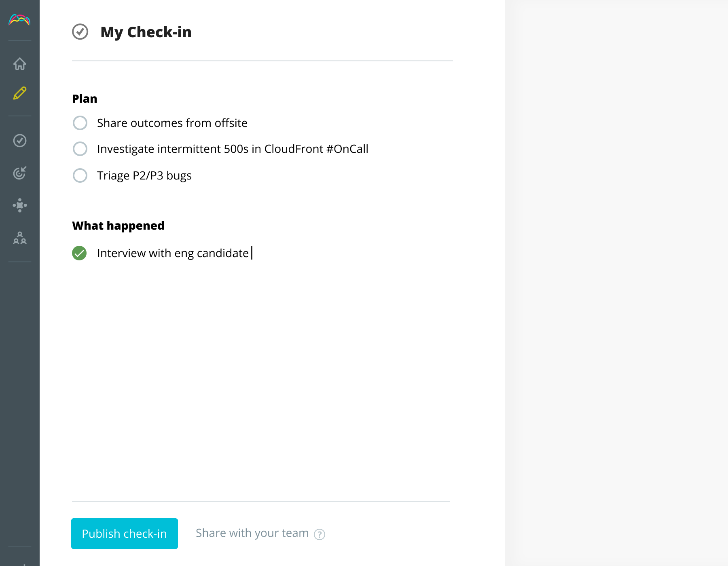This screenshot has width=728, height=566.
Task: Select the yellow pencil check-in editor icon
Action: point(19,94)
